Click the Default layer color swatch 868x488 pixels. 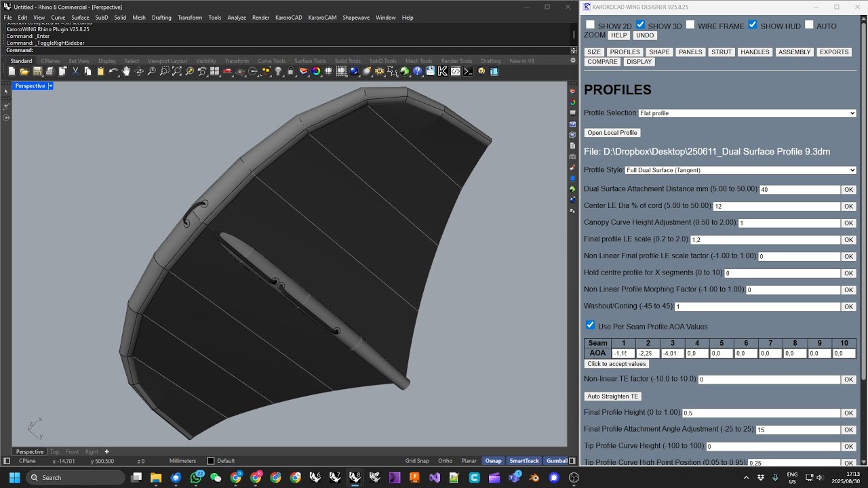tap(210, 461)
